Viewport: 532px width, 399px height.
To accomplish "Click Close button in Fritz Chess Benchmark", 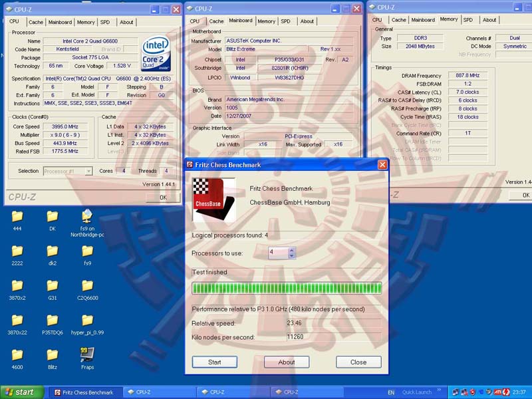I will click(x=358, y=362).
